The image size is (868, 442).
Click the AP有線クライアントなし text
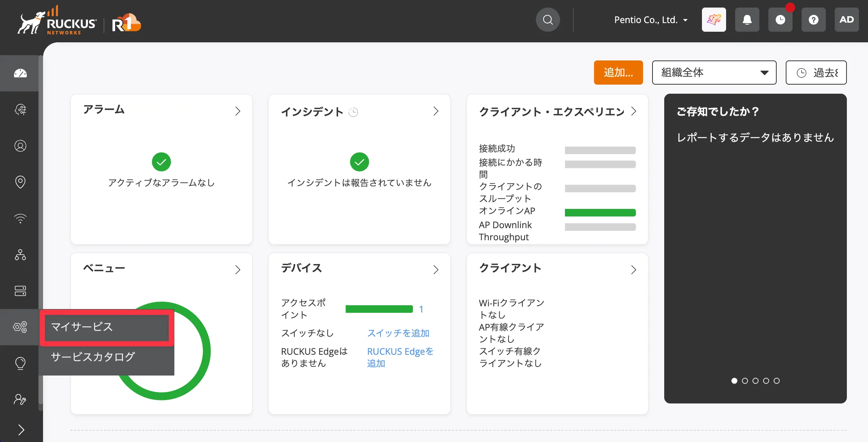click(511, 333)
